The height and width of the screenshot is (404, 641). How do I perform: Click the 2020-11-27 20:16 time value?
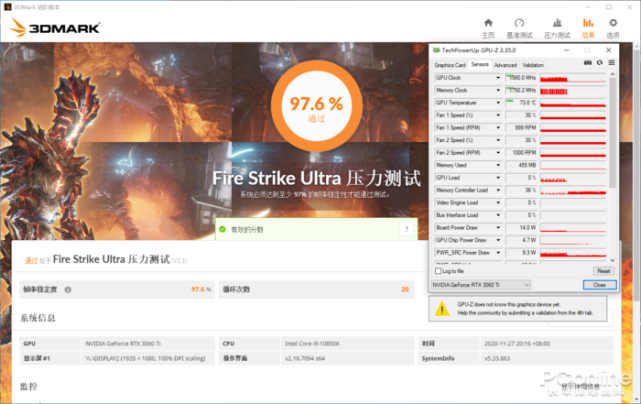click(x=517, y=344)
